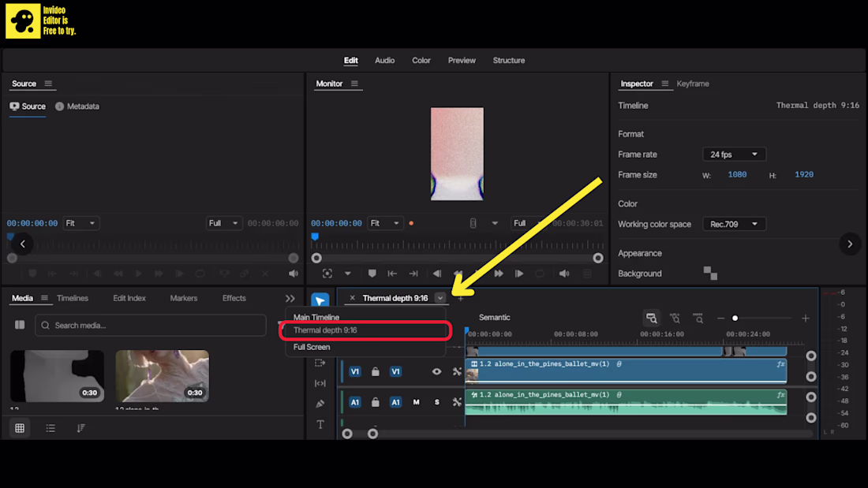This screenshot has width=868, height=488.
Task: Click the Monitor volume speaker icon
Action: (x=564, y=274)
